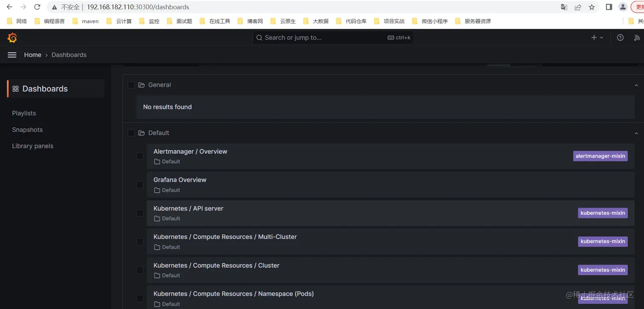Image resolution: width=644 pixels, height=309 pixels.
Task: Open the maven bookmark folder
Action: (x=86, y=21)
